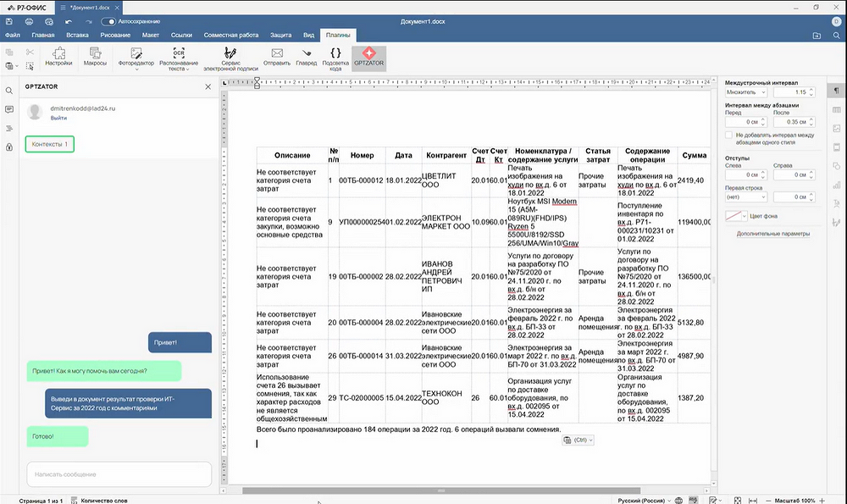Open the headings navigation icon in left sidebar
Screen dimensions: 847x504
(9, 129)
